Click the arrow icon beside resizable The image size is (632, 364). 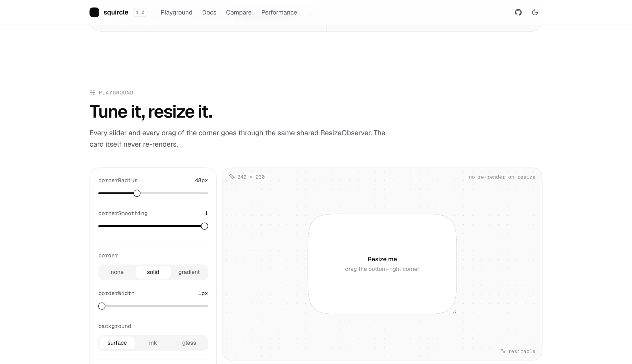coord(503,351)
